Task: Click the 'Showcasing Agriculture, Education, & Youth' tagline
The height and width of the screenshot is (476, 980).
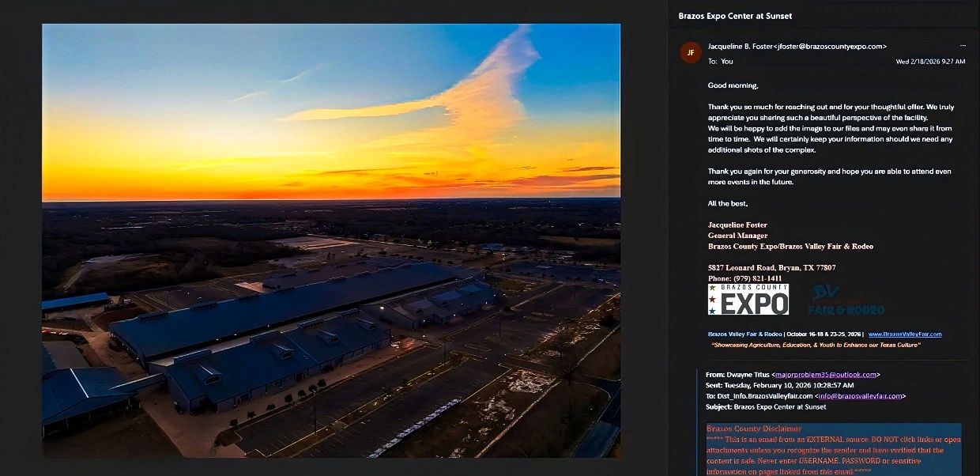Action: (816, 345)
